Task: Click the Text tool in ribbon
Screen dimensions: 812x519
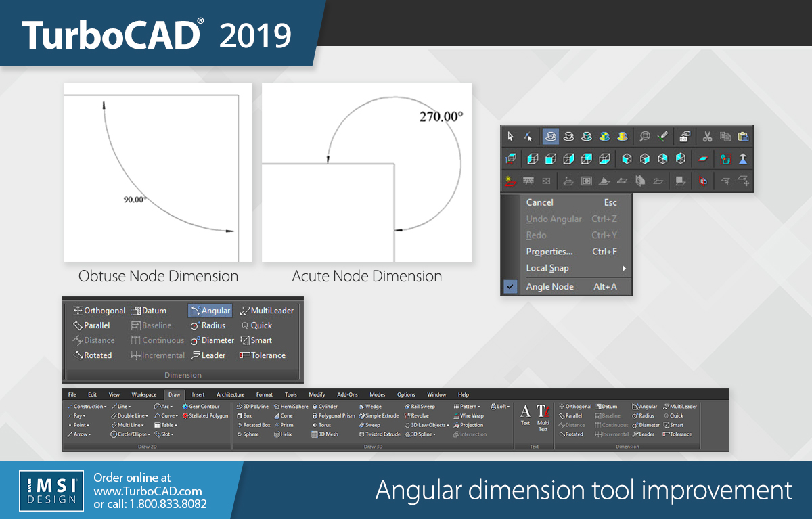Action: [x=525, y=414]
